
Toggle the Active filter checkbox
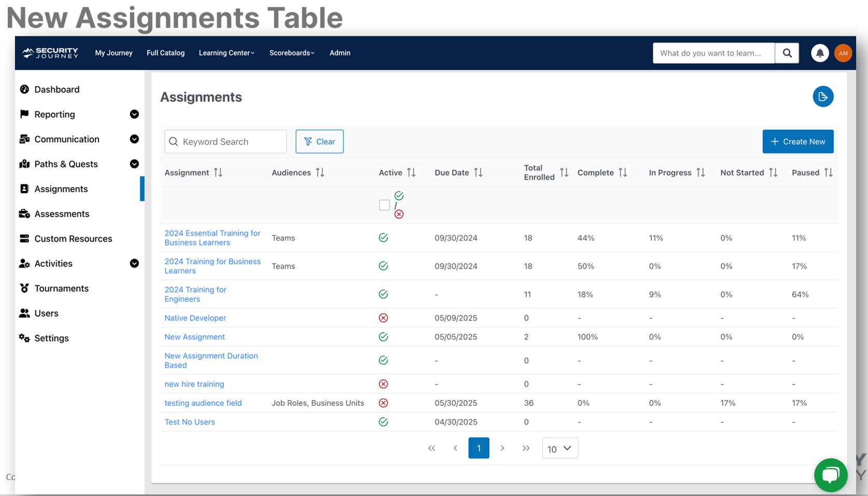tap(384, 205)
